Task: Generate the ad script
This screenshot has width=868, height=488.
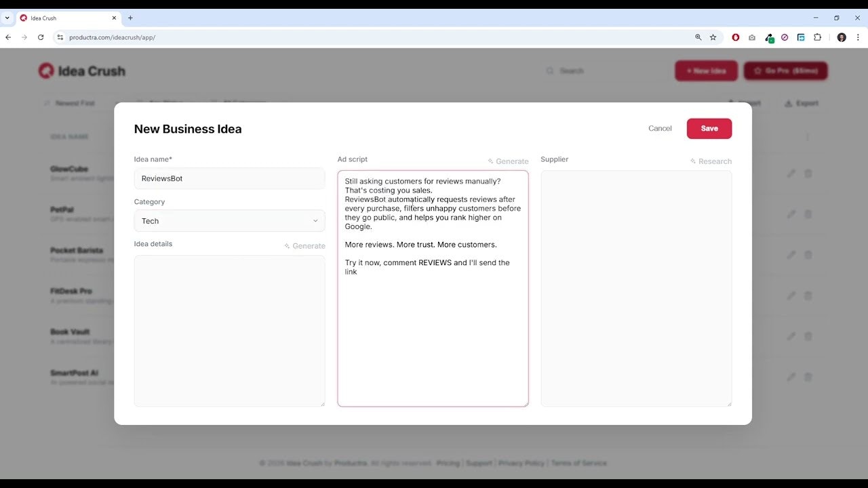Action: tap(508, 161)
